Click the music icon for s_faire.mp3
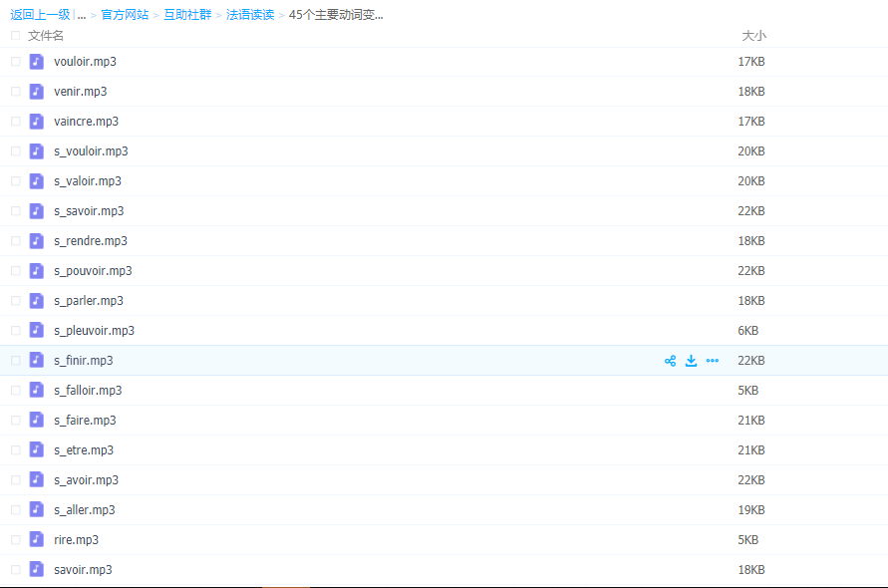Screen dimensions: 888x588 click(x=36, y=421)
